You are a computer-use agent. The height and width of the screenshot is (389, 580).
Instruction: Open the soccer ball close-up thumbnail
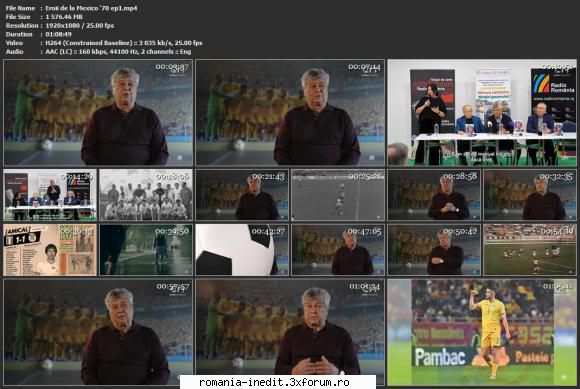[x=242, y=250]
